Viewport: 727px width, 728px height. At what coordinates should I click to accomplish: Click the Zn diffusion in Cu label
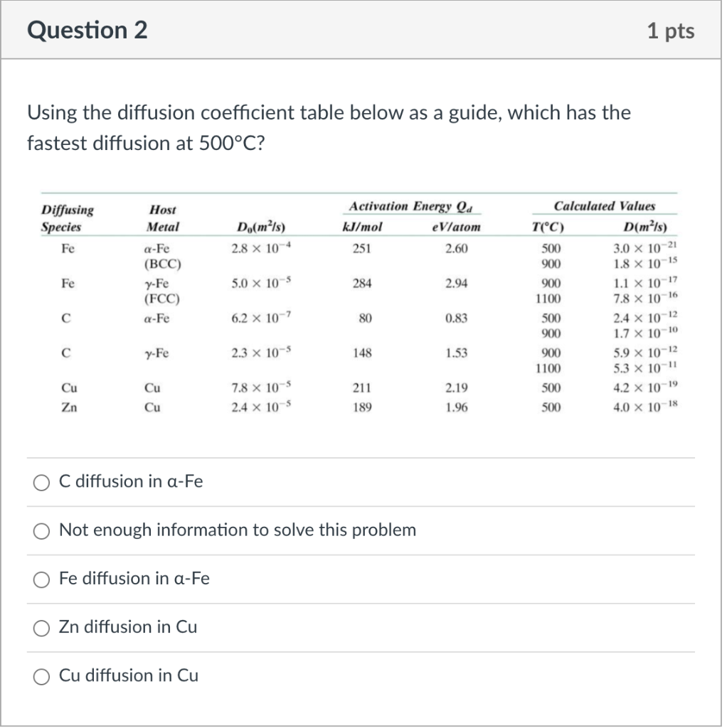(x=128, y=627)
